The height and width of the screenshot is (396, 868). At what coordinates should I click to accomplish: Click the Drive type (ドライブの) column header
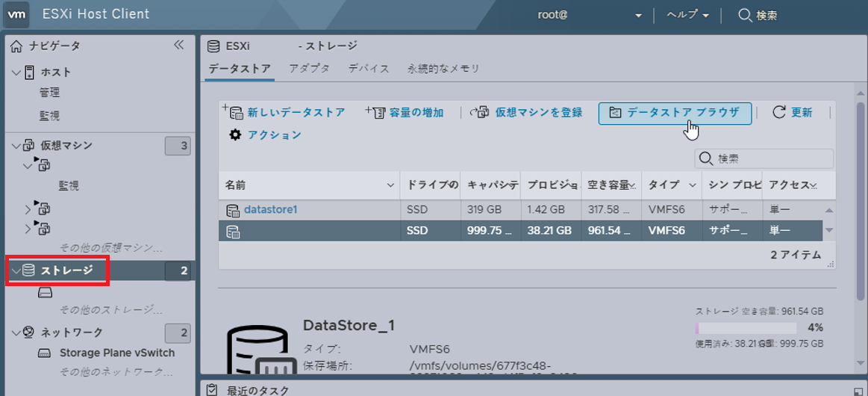pos(430,185)
